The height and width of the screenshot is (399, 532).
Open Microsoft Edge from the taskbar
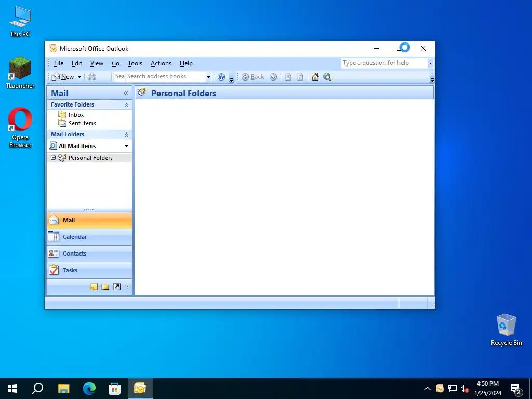click(x=89, y=389)
